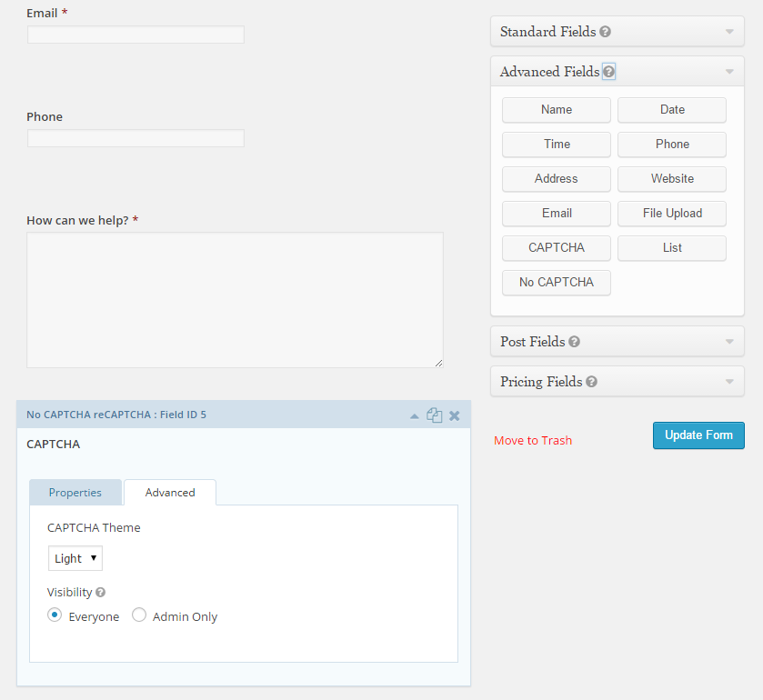Click the Update Form button
The height and width of the screenshot is (700, 763).
pyautogui.click(x=698, y=435)
